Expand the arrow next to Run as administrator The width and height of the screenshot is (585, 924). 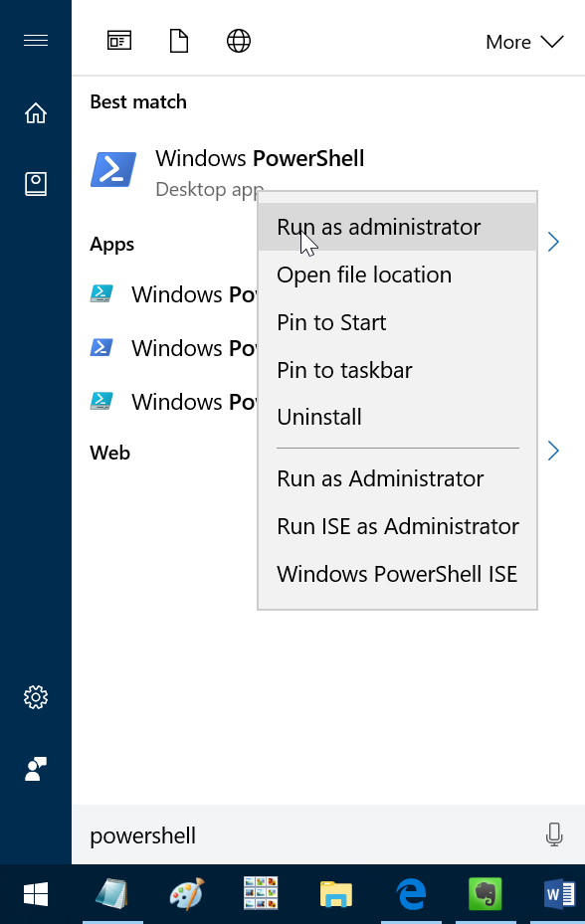tap(553, 242)
